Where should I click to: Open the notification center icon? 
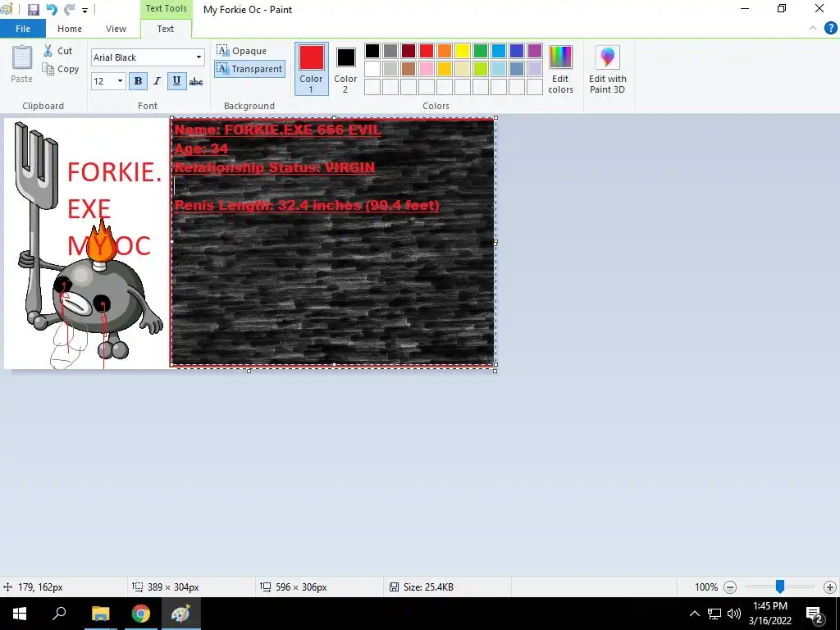[815, 614]
